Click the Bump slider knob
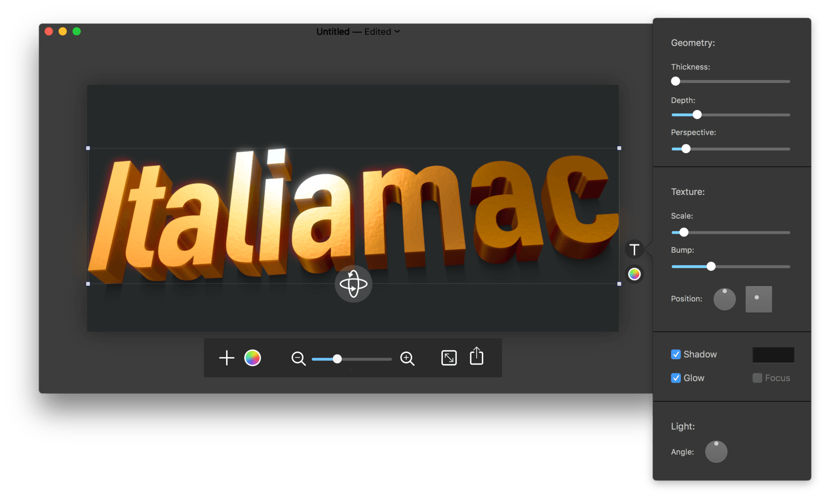Image resolution: width=832 pixels, height=504 pixels. pyautogui.click(x=711, y=267)
